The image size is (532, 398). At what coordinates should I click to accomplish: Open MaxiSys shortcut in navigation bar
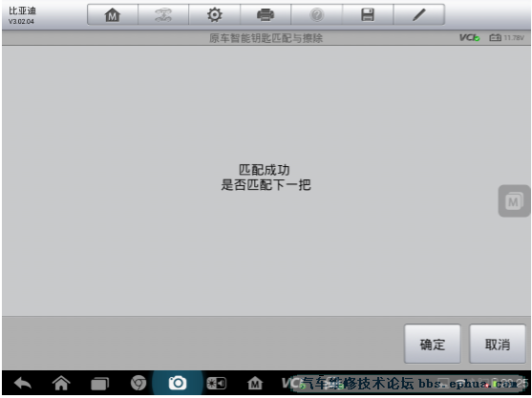click(x=255, y=384)
